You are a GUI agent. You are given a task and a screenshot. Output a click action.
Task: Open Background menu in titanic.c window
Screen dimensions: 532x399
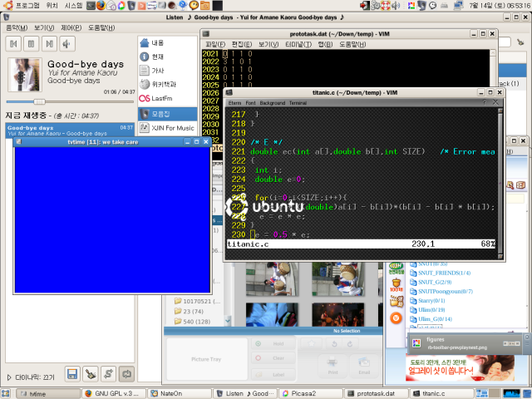click(272, 103)
